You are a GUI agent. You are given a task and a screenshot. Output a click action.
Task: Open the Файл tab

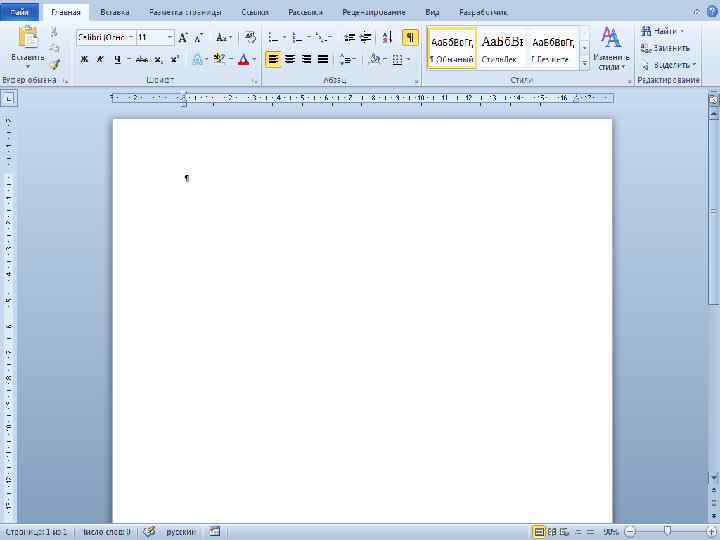pyautogui.click(x=19, y=12)
